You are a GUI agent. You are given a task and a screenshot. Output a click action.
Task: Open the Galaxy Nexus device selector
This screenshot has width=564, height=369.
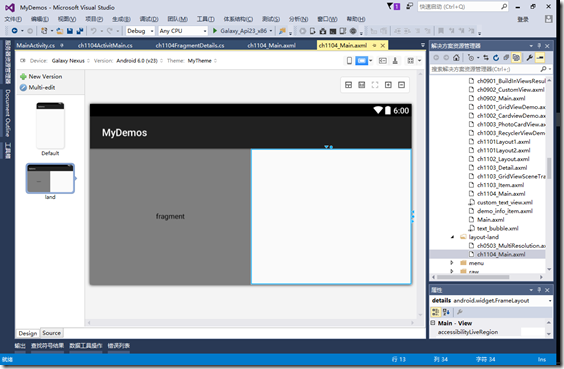pyautogui.click(x=70, y=61)
